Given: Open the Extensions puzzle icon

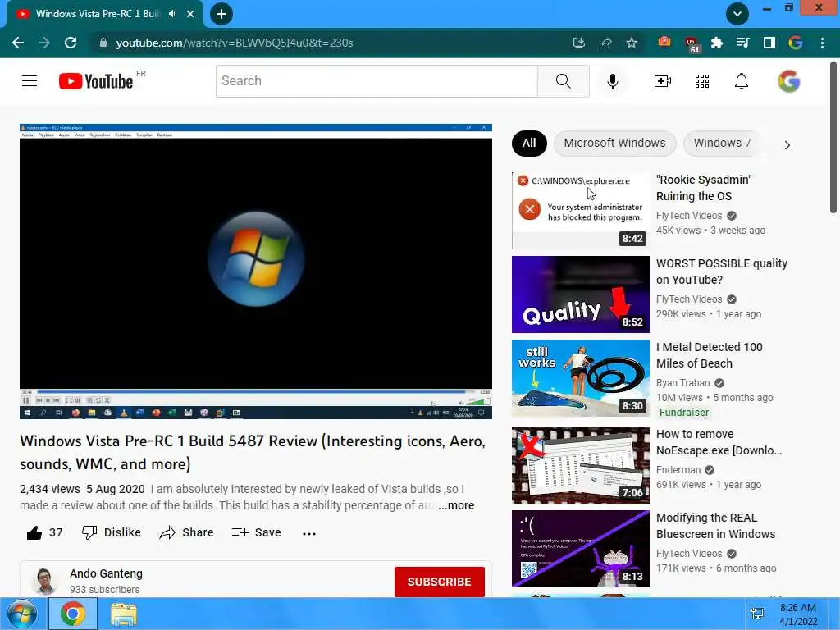Looking at the screenshot, I should [717, 43].
